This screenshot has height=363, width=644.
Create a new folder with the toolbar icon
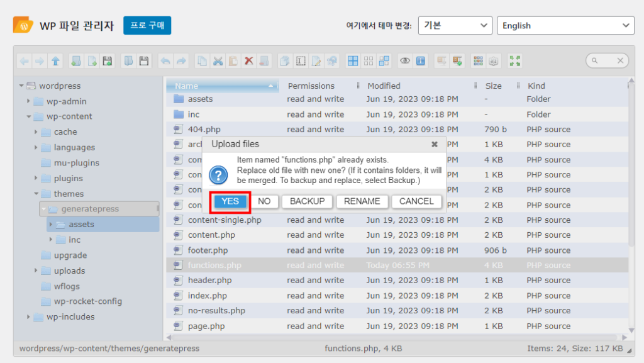[76, 61]
